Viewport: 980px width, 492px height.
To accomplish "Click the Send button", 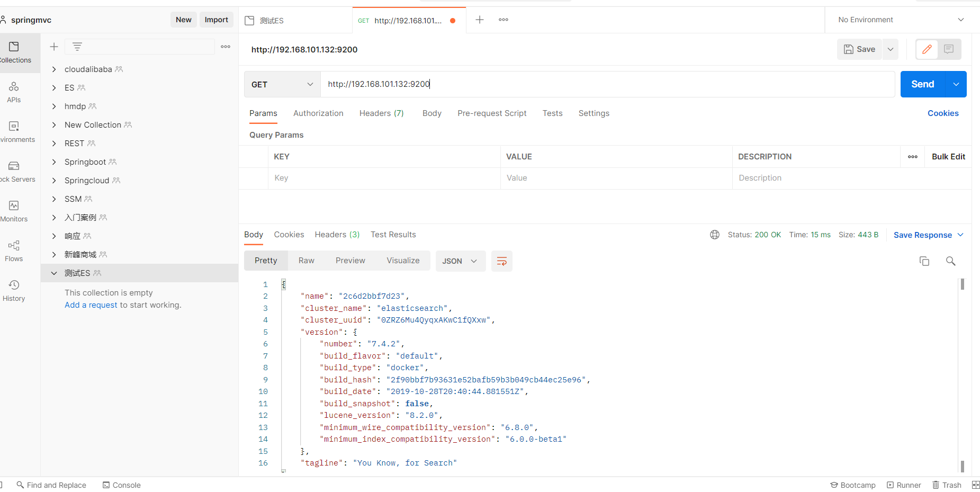I will 923,84.
